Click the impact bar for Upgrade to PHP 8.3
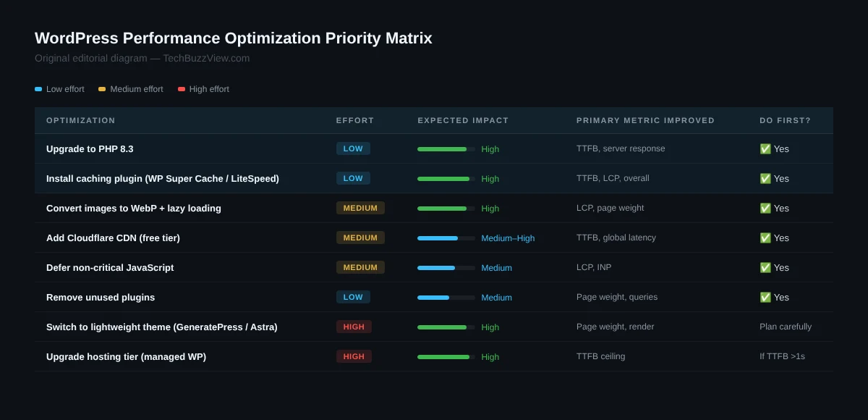The width and height of the screenshot is (868, 420). pyautogui.click(x=446, y=148)
